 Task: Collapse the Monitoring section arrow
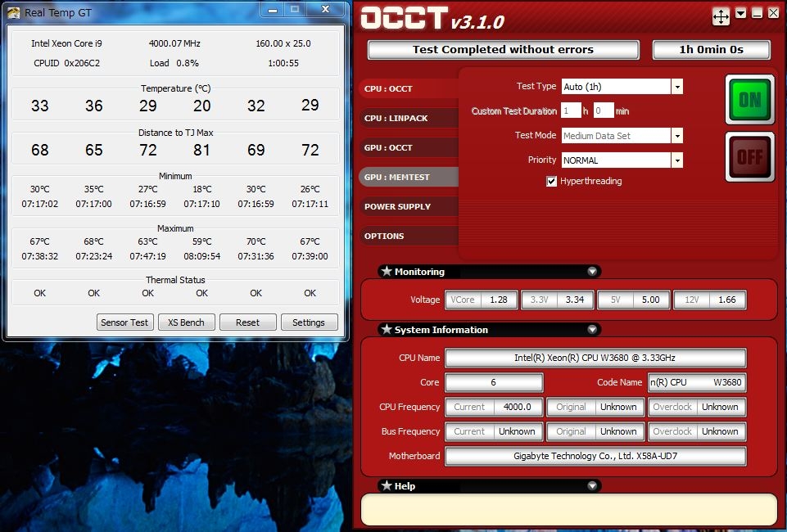pyautogui.click(x=592, y=271)
